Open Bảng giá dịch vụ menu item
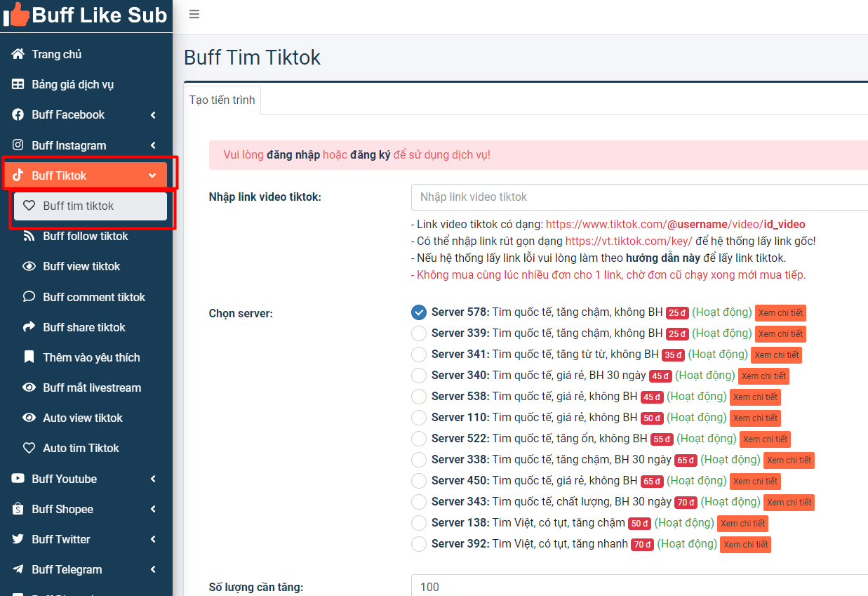 point(86,84)
